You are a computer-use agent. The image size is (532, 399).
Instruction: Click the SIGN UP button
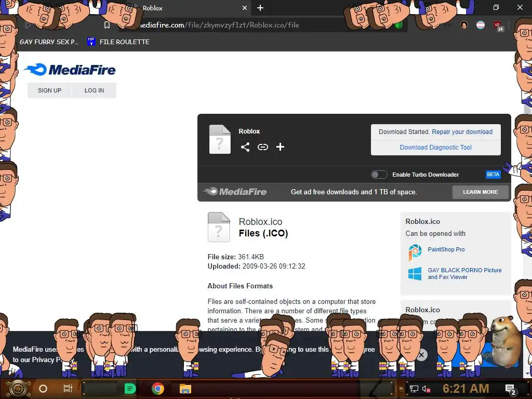49,90
